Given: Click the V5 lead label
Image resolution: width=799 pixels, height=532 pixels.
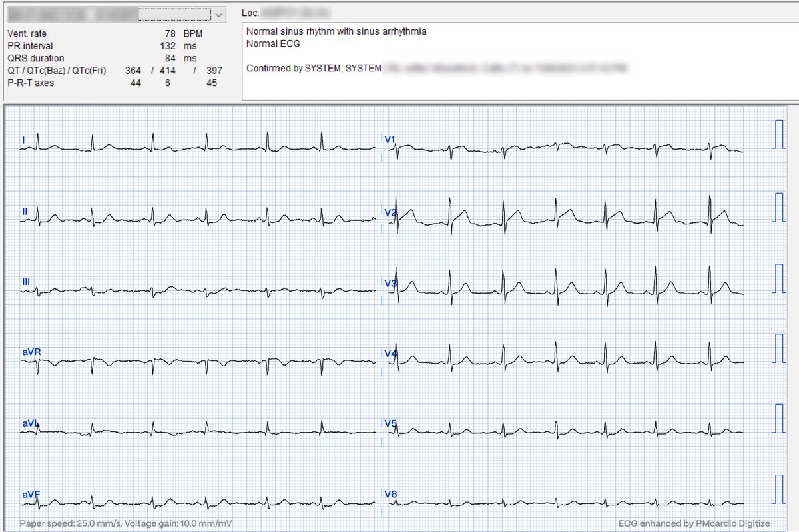Looking at the screenshot, I should click(x=390, y=423).
